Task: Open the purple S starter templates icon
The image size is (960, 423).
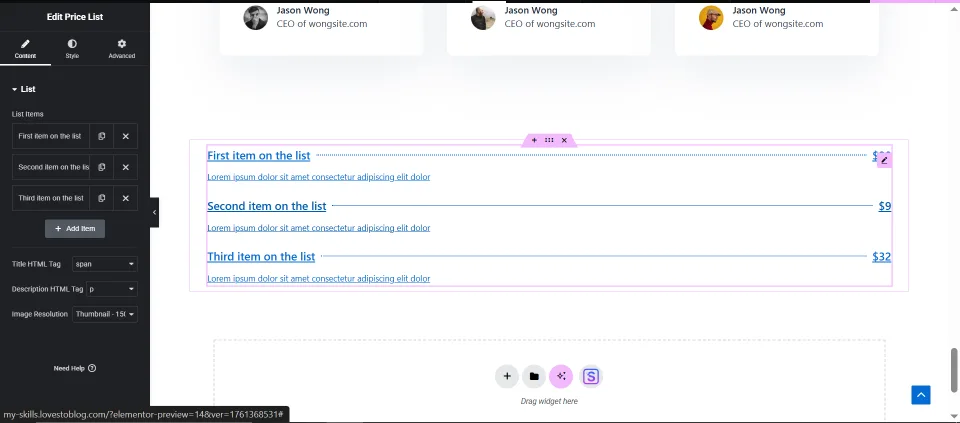Action: coord(591,376)
